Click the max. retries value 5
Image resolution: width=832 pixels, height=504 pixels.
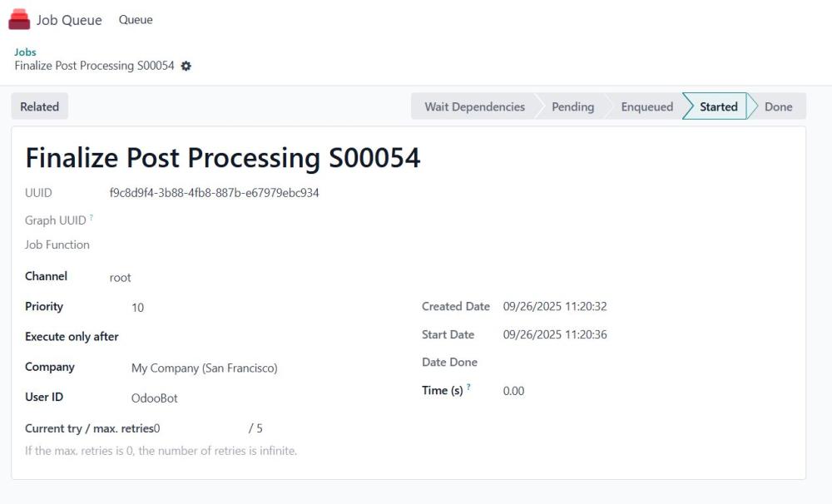[259, 428]
